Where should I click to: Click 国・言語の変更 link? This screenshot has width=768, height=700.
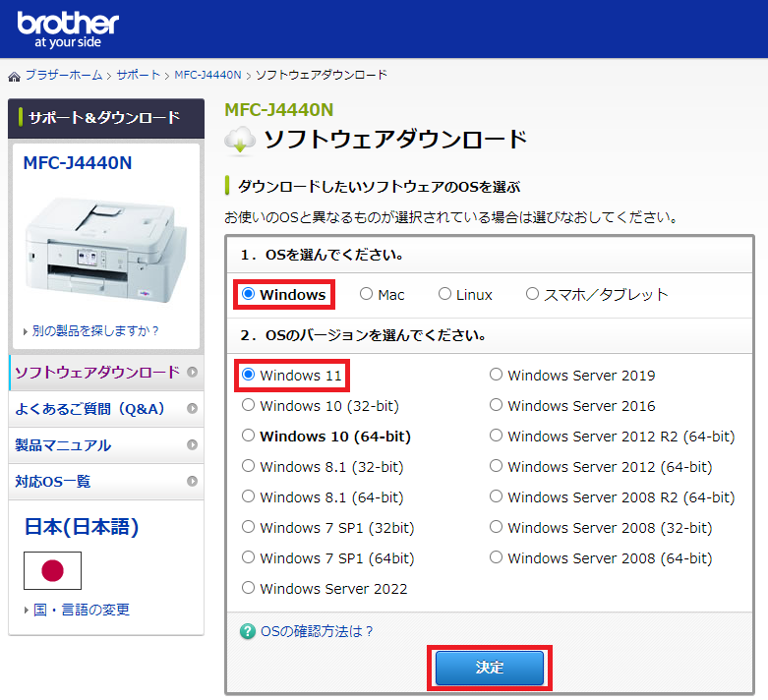82,610
